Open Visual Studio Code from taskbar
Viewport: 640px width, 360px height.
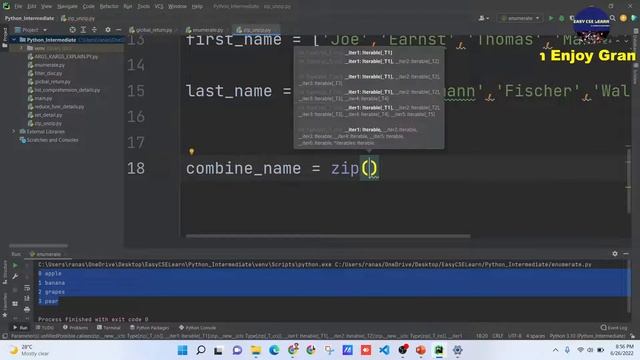point(384,350)
